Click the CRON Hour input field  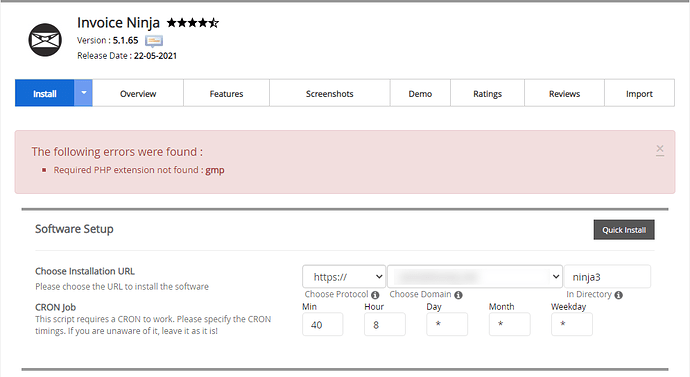click(385, 325)
